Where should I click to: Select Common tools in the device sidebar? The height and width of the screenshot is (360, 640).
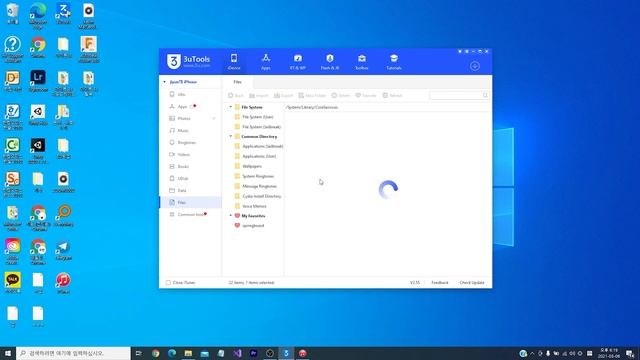pos(190,215)
